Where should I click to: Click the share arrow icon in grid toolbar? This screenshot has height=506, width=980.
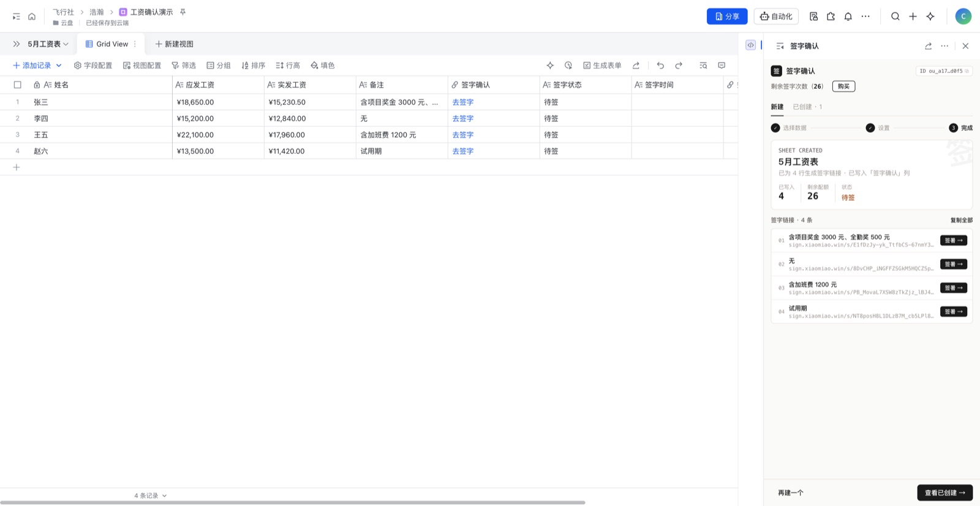[x=636, y=66]
